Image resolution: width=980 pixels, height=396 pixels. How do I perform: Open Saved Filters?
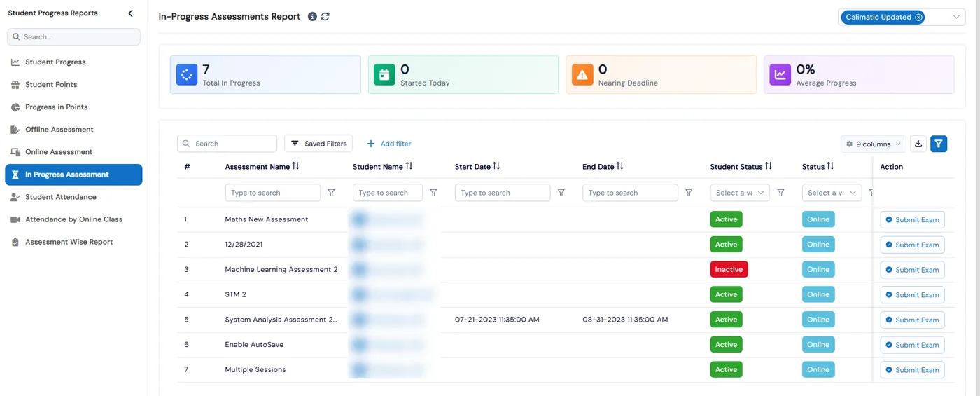[318, 144]
